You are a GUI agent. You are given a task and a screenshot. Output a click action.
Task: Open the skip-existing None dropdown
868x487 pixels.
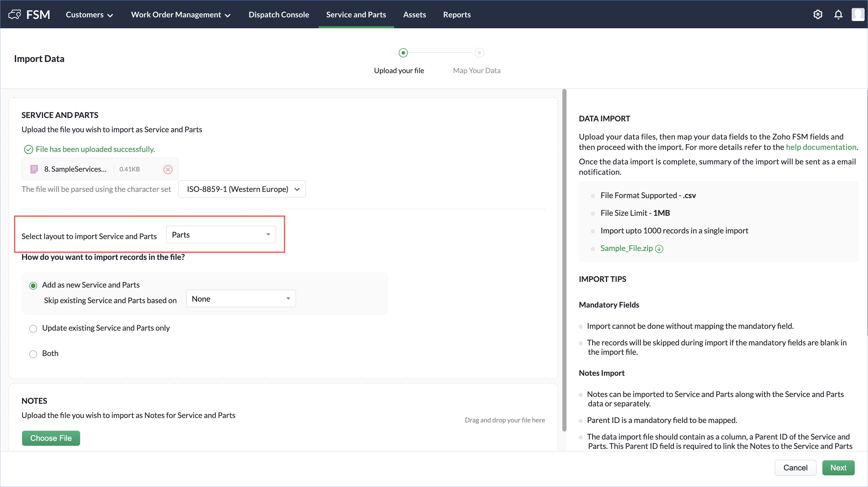click(241, 298)
